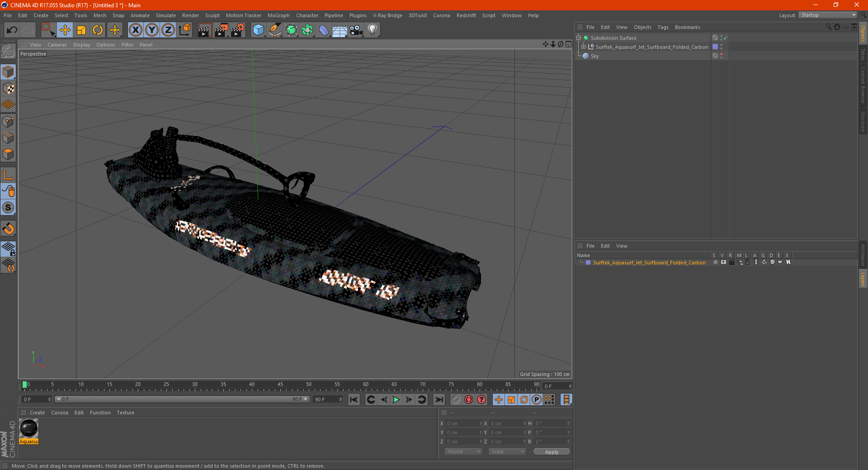Viewport: 868px width, 470px height.
Task: Expand the Surftek_Aquasurf object in Objects panel
Action: (584, 47)
